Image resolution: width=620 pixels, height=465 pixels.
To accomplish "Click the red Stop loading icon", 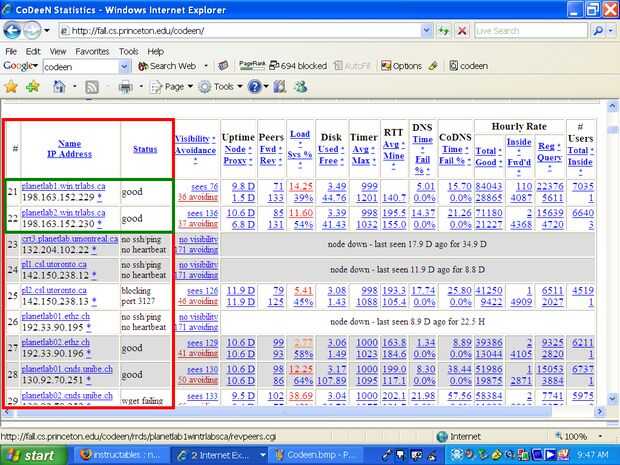I will click(x=461, y=31).
